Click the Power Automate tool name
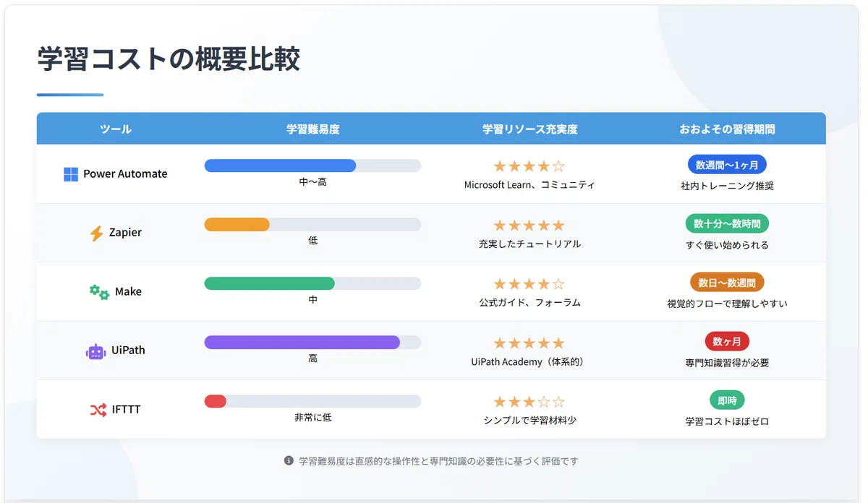The height and width of the screenshot is (503, 868). pyautogui.click(x=125, y=174)
